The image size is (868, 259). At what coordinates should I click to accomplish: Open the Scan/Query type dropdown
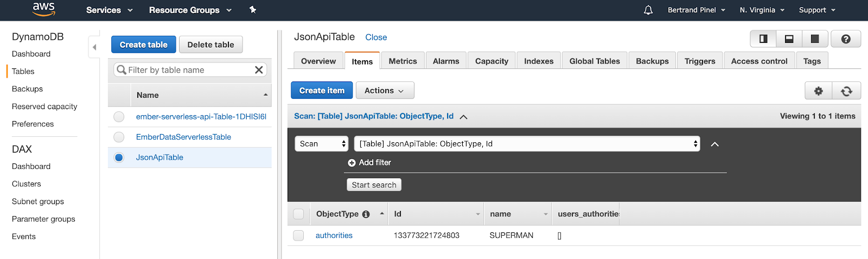click(322, 144)
